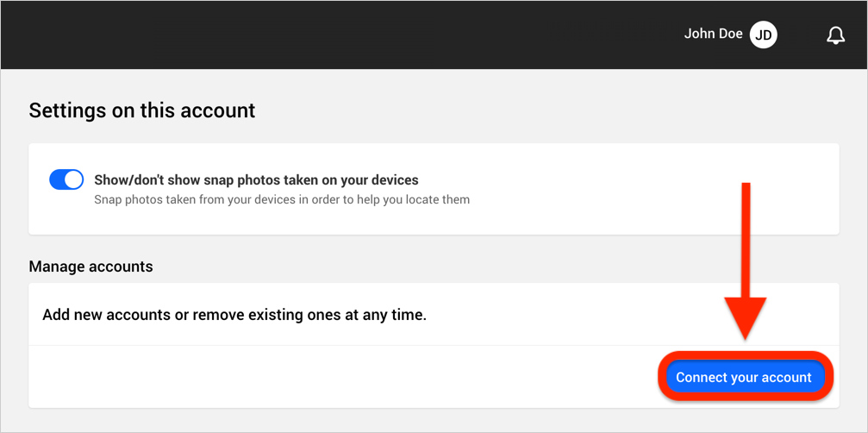This screenshot has width=868, height=433.
Task: Click the red highlight outline around Connect button
Action: click(745, 354)
